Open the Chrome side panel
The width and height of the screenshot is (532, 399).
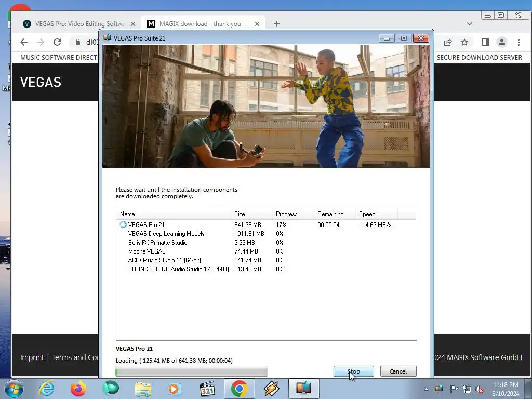(485, 42)
